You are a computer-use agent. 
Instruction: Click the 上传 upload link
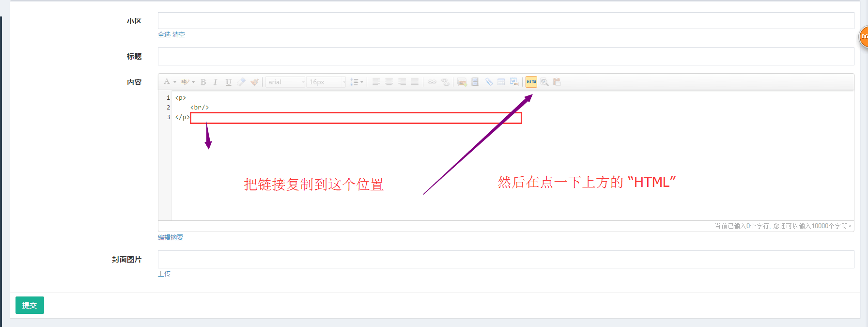pyautogui.click(x=164, y=274)
